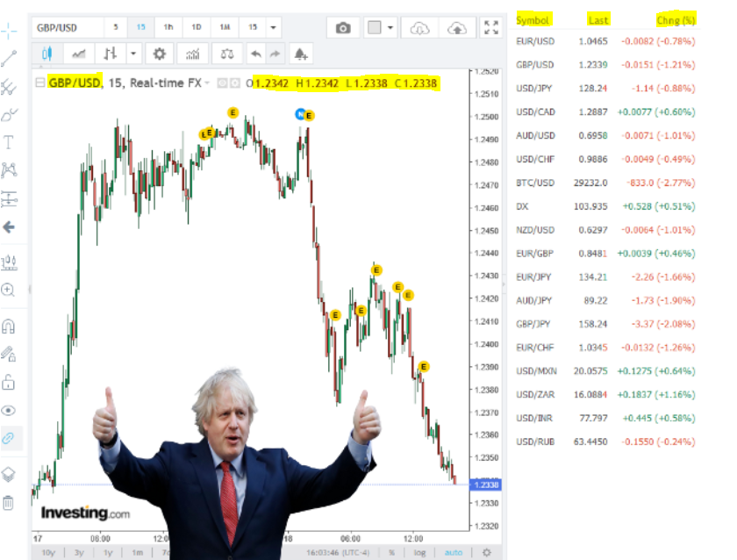737x560 pixels.
Task: Open the indicators menu
Action: 193,54
